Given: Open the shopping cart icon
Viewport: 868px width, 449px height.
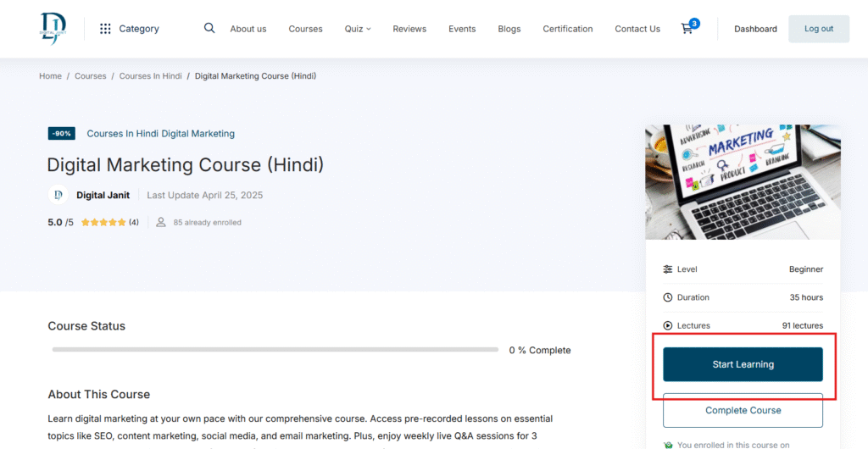Looking at the screenshot, I should click(x=687, y=29).
